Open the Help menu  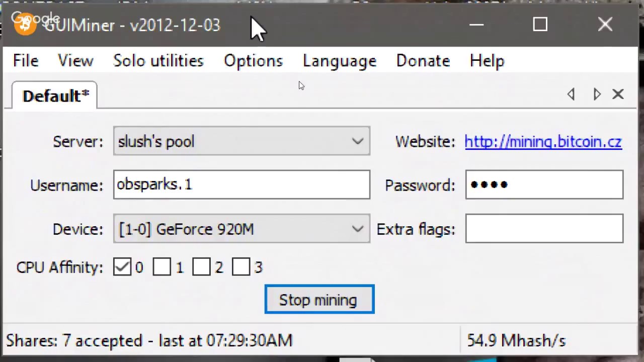(487, 61)
